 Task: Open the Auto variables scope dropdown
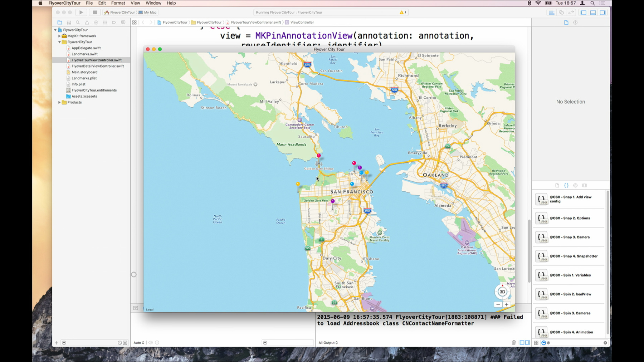pyautogui.click(x=139, y=343)
